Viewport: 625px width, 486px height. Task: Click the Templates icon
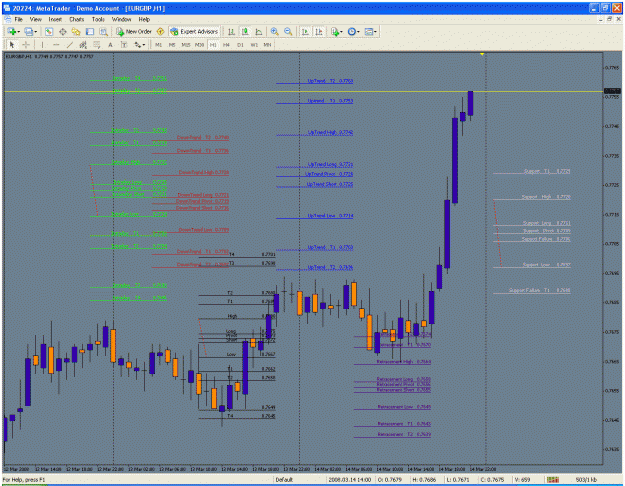click(369, 31)
